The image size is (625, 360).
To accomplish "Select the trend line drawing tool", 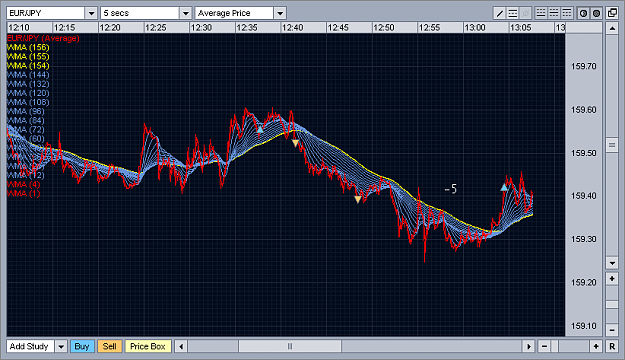I will coord(499,13).
